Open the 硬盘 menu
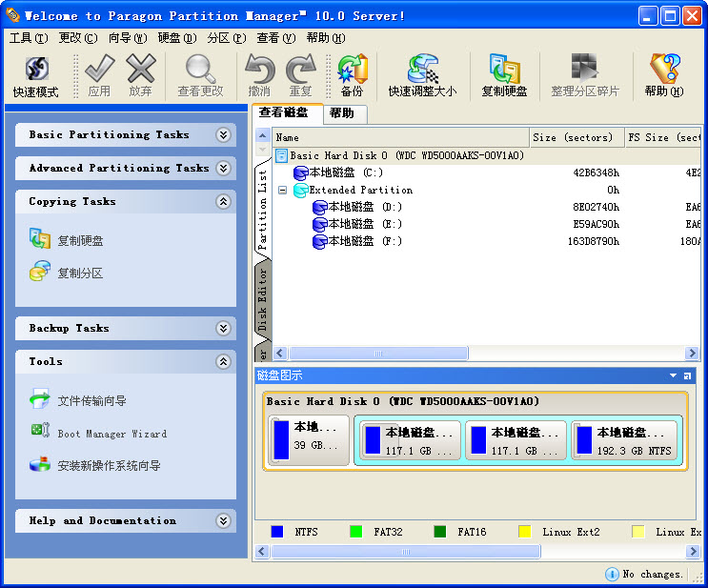Viewport: 708px width, 588px height. pyautogui.click(x=176, y=38)
